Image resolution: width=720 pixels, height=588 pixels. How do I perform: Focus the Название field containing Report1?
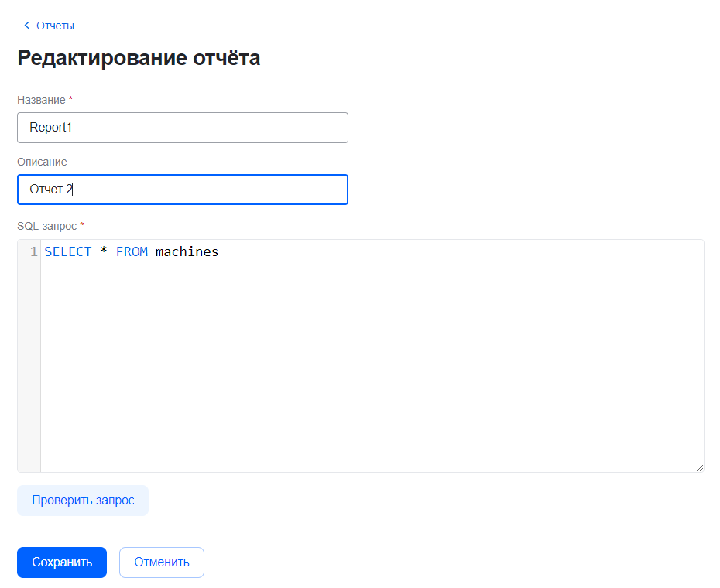183,128
